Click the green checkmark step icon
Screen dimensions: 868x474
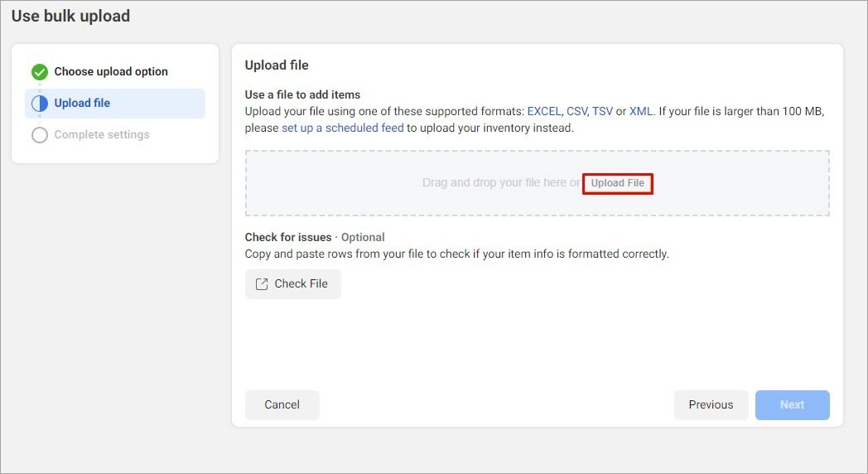click(x=39, y=72)
